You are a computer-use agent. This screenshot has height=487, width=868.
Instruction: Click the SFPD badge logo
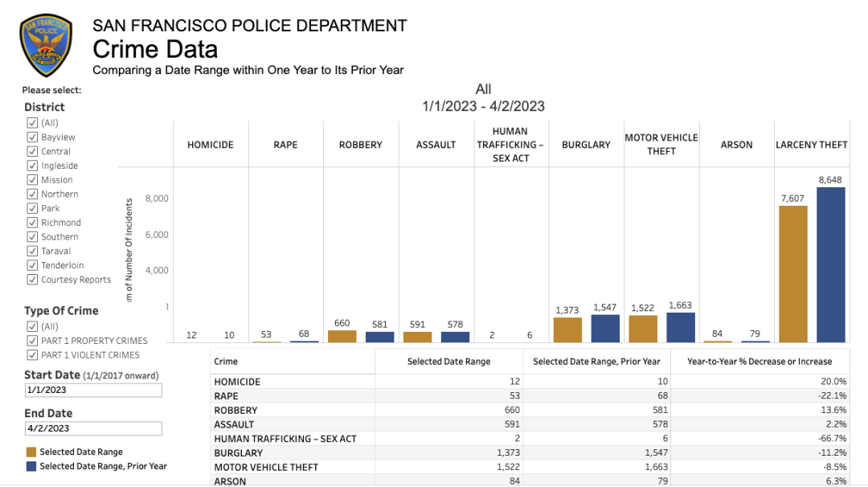coord(46,45)
